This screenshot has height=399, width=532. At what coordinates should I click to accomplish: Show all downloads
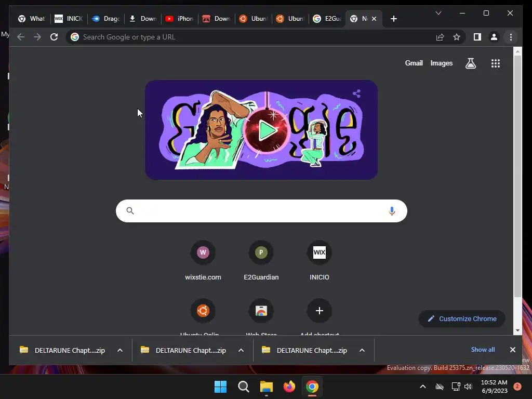pos(483,350)
